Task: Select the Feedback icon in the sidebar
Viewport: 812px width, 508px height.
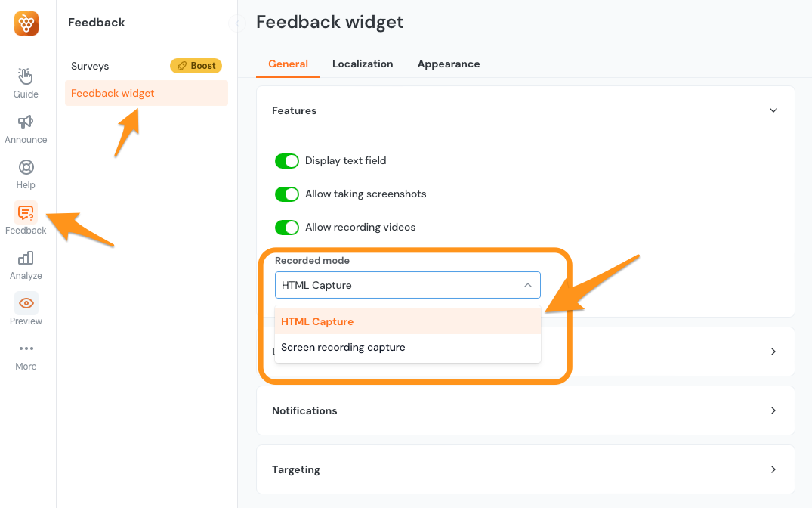Action: 25,218
